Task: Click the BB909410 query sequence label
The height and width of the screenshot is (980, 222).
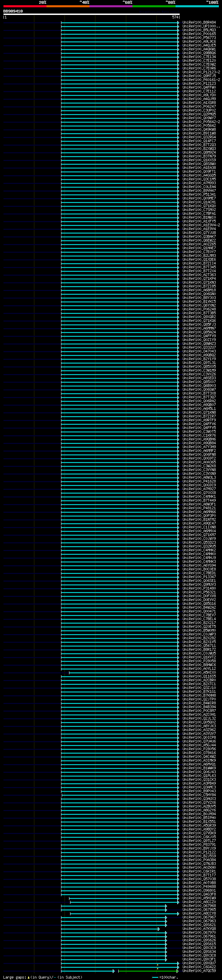Action: click(13, 11)
